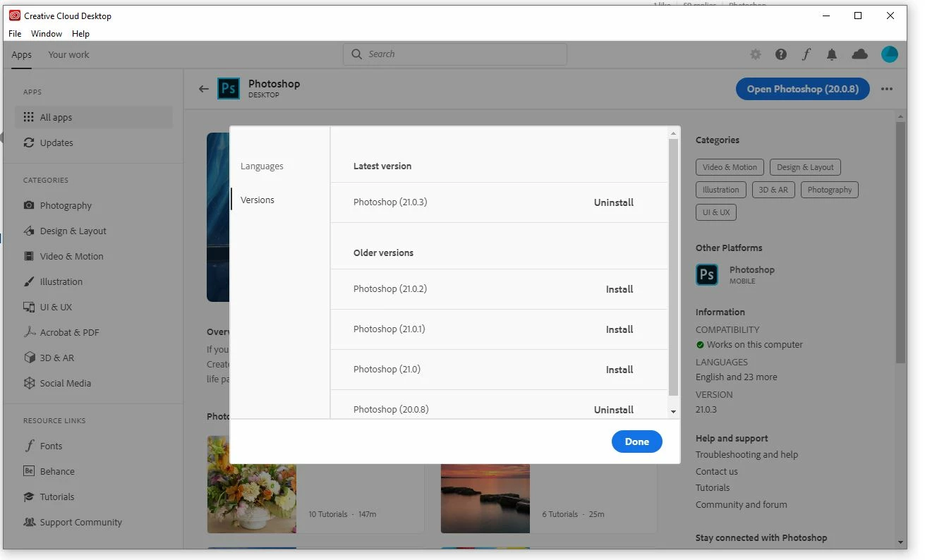The image size is (925, 560).
Task: Select the Photography tag
Action: (x=830, y=190)
